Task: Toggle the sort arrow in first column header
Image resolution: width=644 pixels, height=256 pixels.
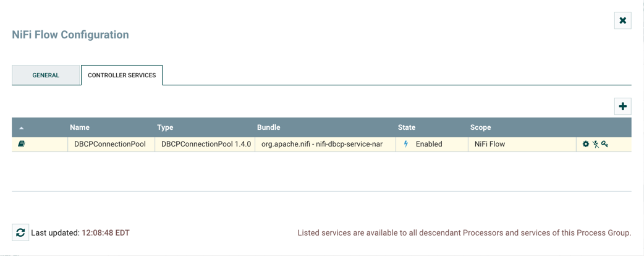Action: (22, 128)
